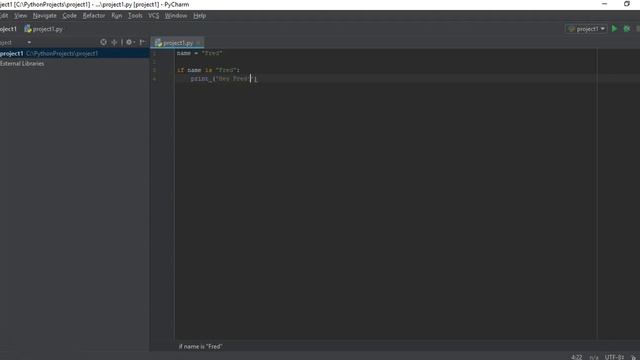Select project1 root folder in Project tree
Viewport: 640px width, 360px height.
(x=75, y=53)
